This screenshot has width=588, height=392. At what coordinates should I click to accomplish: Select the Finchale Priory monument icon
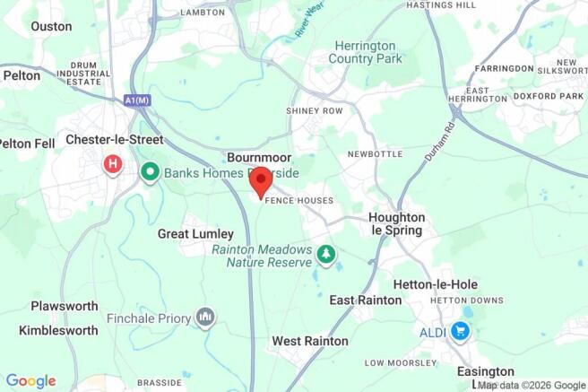pyautogui.click(x=205, y=318)
